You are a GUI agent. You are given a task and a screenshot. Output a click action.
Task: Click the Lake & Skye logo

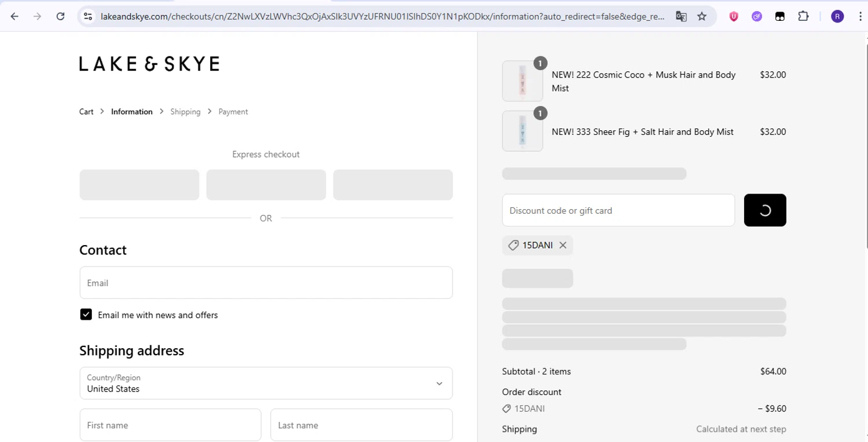tap(149, 64)
